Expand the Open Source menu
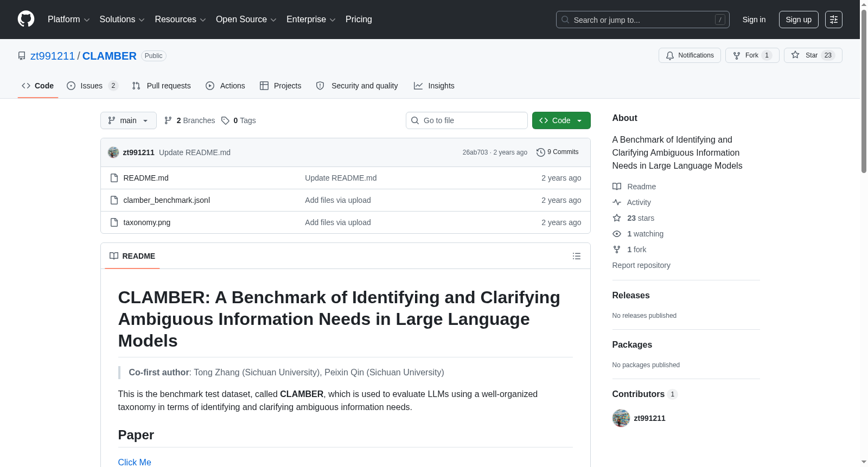 246,20
